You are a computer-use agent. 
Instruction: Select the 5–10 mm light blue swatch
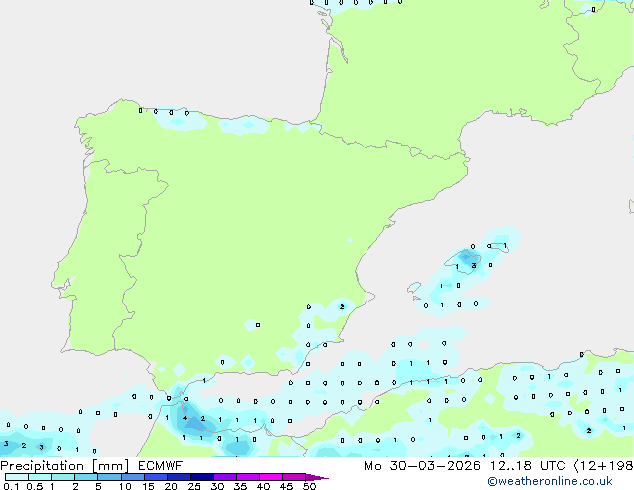pos(110,477)
